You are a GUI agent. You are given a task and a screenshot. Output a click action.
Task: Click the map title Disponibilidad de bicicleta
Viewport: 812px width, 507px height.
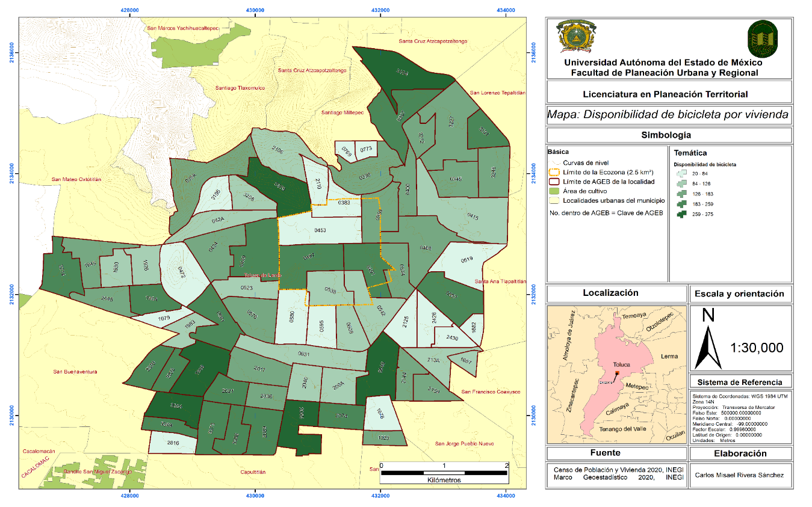point(668,115)
